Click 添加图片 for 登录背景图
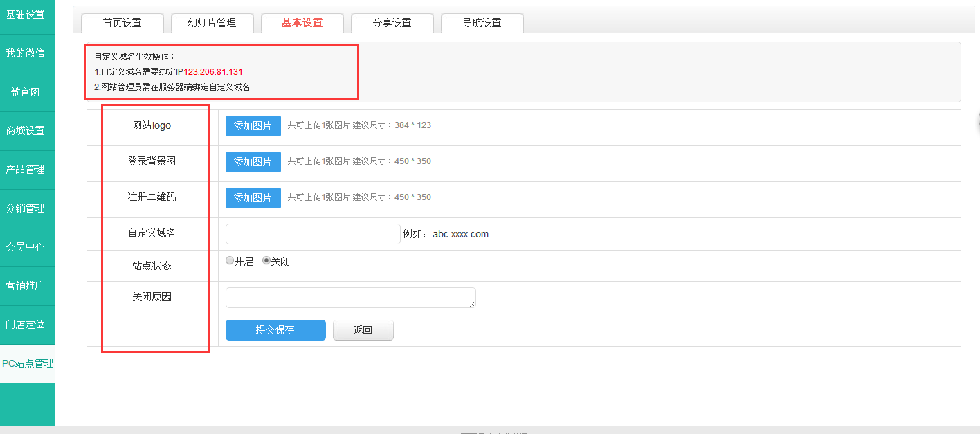980x434 pixels. (x=253, y=162)
